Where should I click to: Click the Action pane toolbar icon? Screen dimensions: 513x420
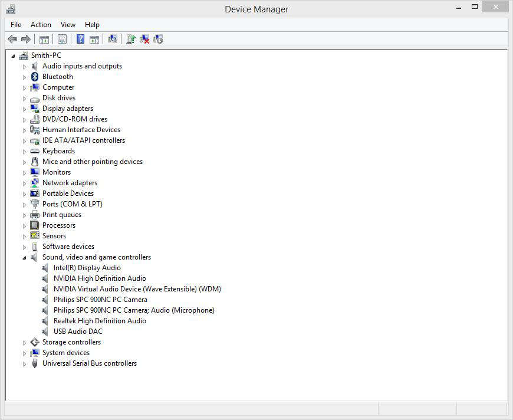pos(94,40)
